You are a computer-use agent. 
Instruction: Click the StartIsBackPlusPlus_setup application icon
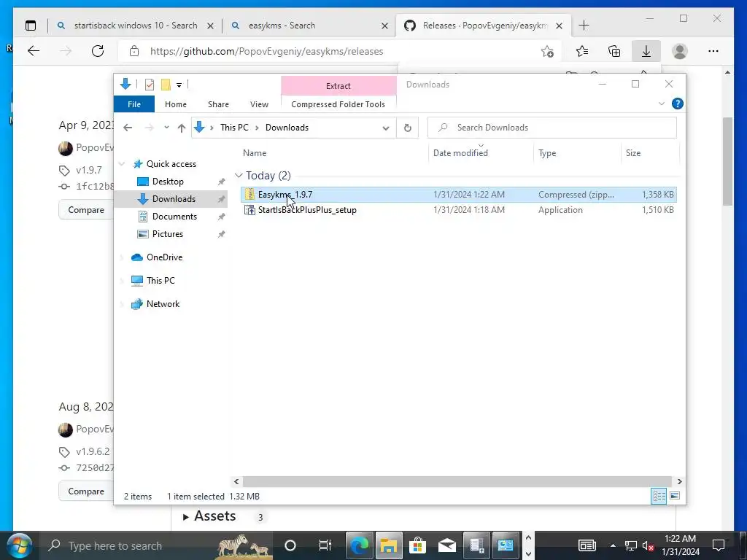click(x=249, y=210)
